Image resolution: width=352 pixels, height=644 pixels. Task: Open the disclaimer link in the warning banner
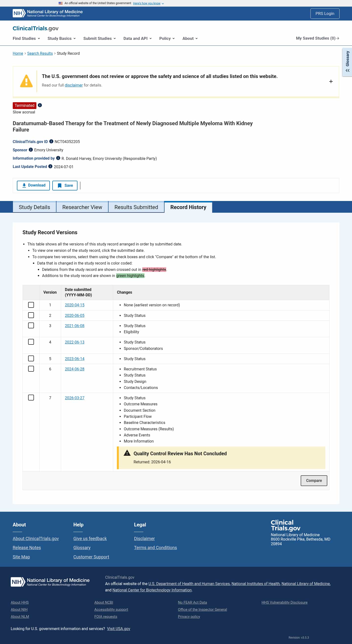click(x=74, y=85)
